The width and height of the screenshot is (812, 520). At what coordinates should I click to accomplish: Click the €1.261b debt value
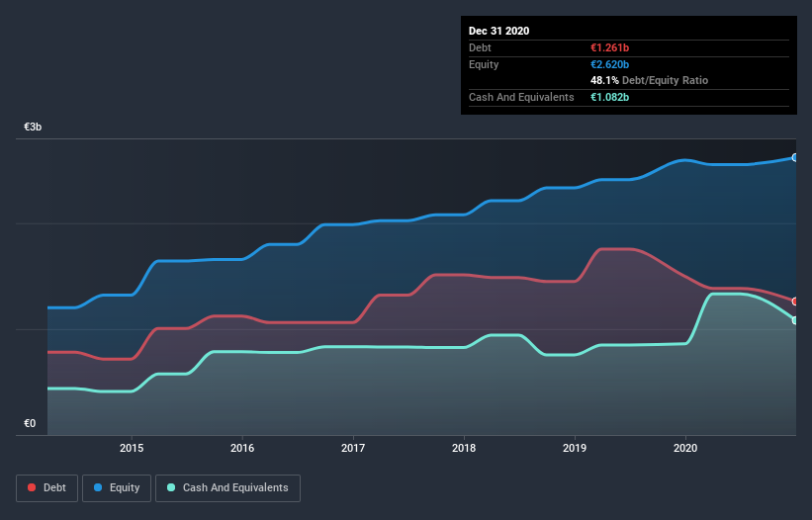click(x=609, y=48)
